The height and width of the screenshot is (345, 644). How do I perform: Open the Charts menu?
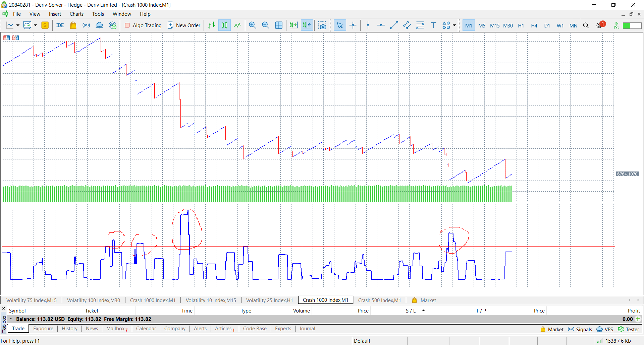pos(76,14)
